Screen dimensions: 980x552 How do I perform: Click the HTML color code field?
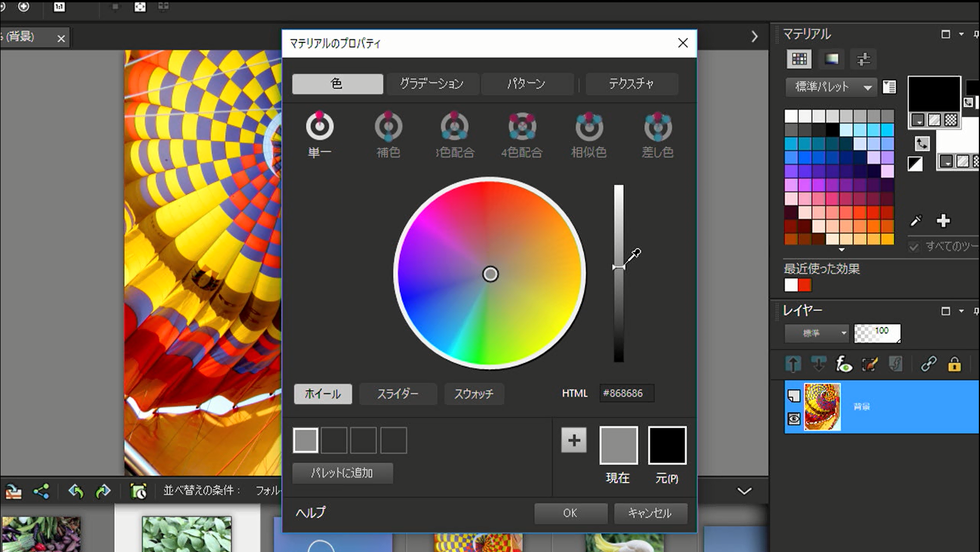[x=626, y=393]
